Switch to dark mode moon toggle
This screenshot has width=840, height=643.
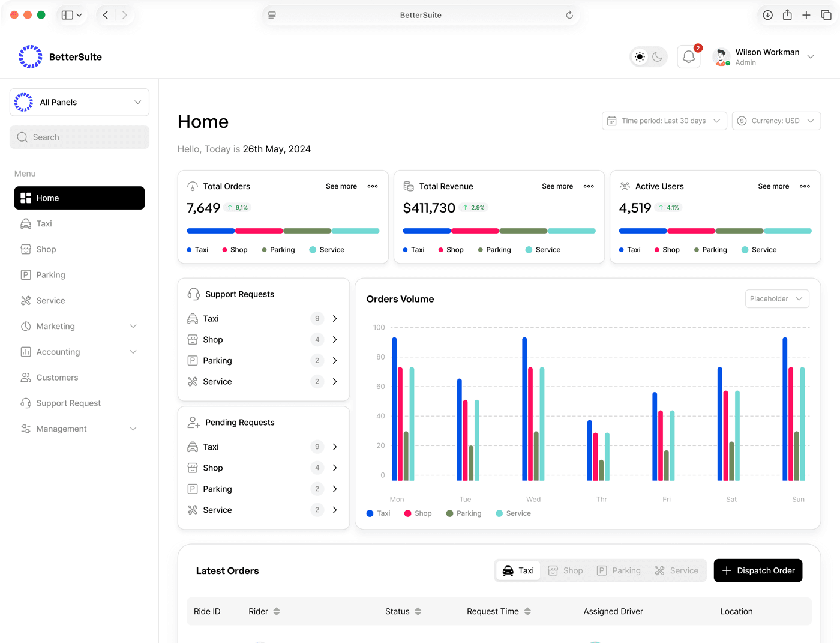(x=658, y=57)
